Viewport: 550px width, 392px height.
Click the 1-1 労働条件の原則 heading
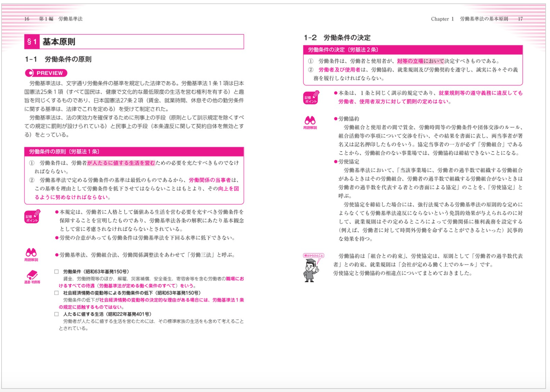[58, 59]
